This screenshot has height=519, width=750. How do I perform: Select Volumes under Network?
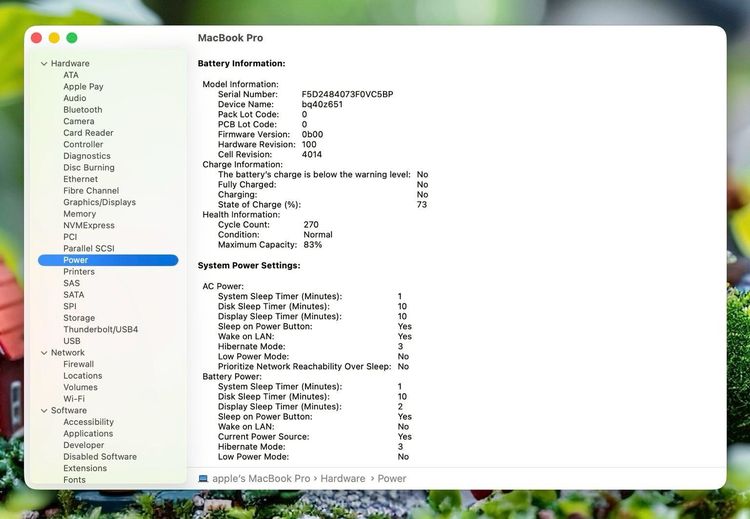80,387
